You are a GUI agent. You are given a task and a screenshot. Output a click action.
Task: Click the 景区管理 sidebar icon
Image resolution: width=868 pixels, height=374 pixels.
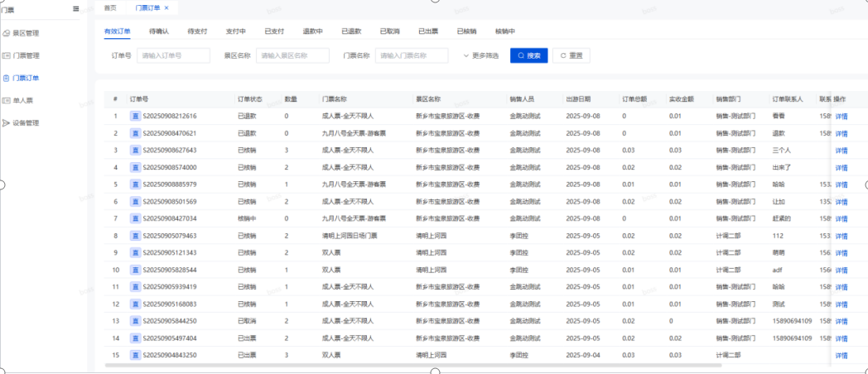[7, 33]
